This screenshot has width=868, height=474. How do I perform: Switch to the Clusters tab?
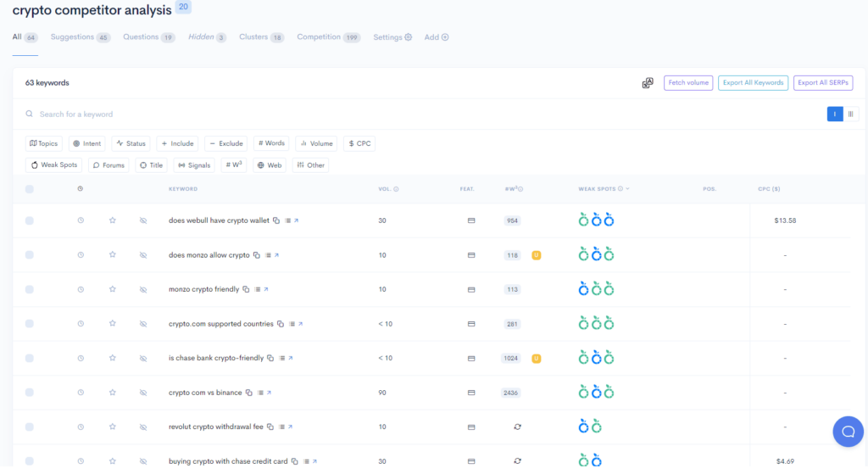click(261, 37)
